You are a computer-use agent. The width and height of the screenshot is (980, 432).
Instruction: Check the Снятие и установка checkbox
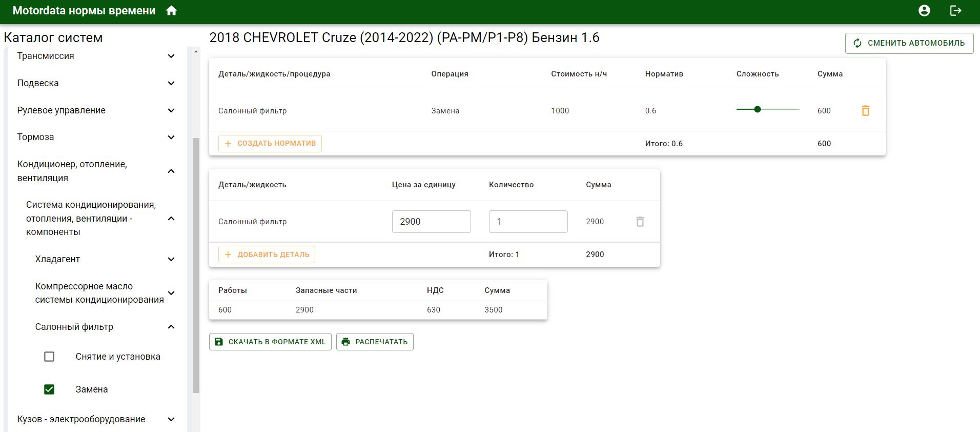(49, 357)
